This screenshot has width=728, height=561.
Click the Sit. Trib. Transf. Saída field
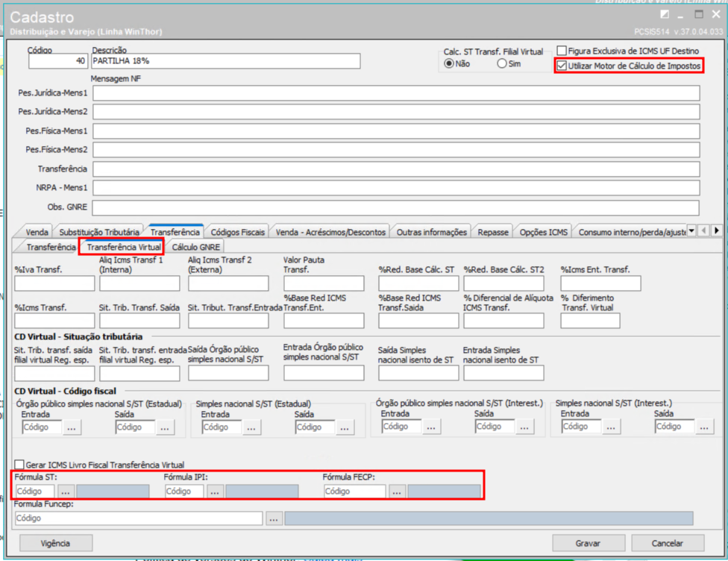coord(139,321)
